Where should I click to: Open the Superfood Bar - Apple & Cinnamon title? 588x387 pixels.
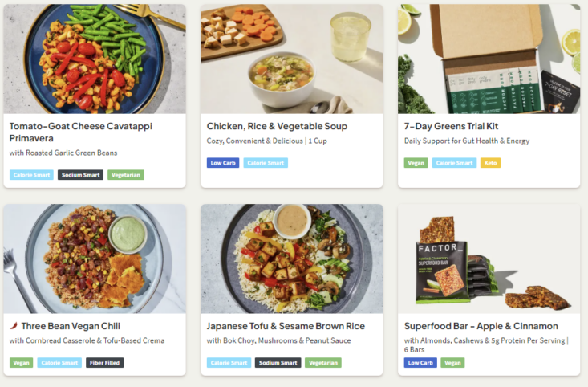pos(481,326)
